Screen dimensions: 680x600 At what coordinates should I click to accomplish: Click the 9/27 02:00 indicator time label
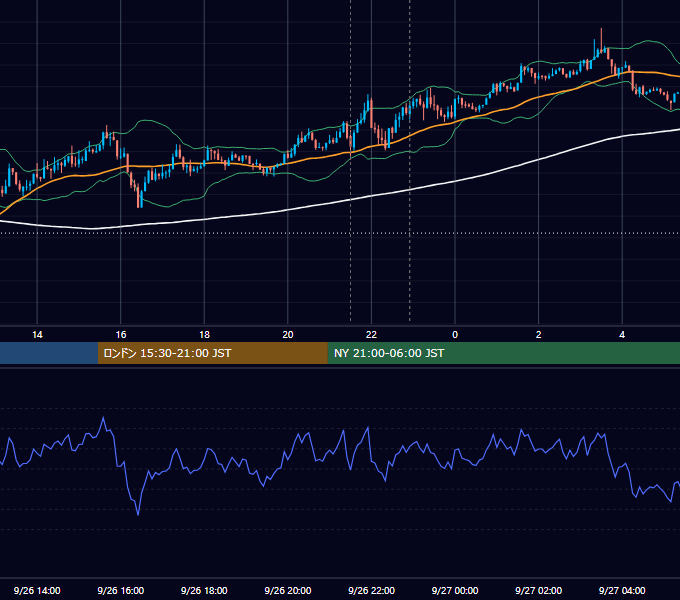point(538,590)
